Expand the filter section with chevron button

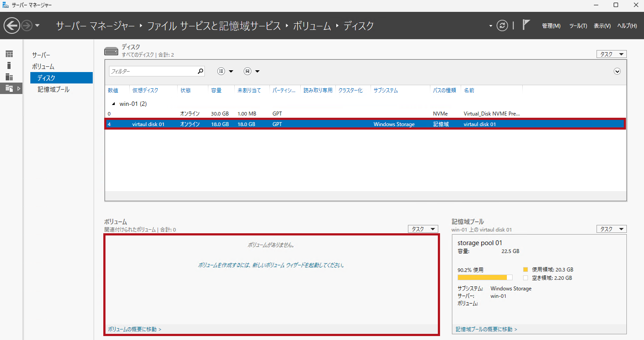[617, 71]
